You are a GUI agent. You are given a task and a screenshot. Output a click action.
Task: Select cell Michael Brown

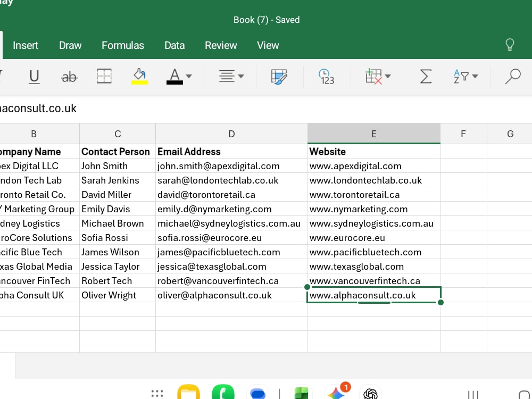click(118, 223)
